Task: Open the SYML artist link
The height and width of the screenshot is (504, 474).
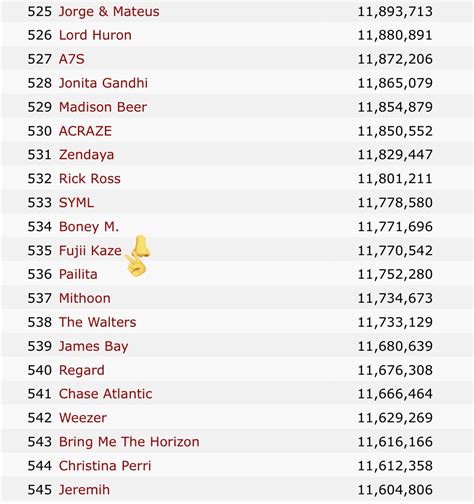Action: click(76, 203)
